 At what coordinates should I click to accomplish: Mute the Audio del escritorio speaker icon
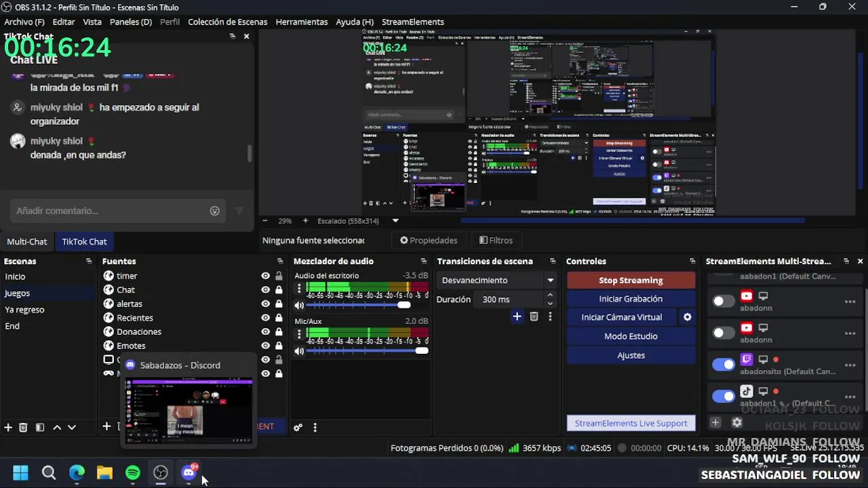(299, 306)
